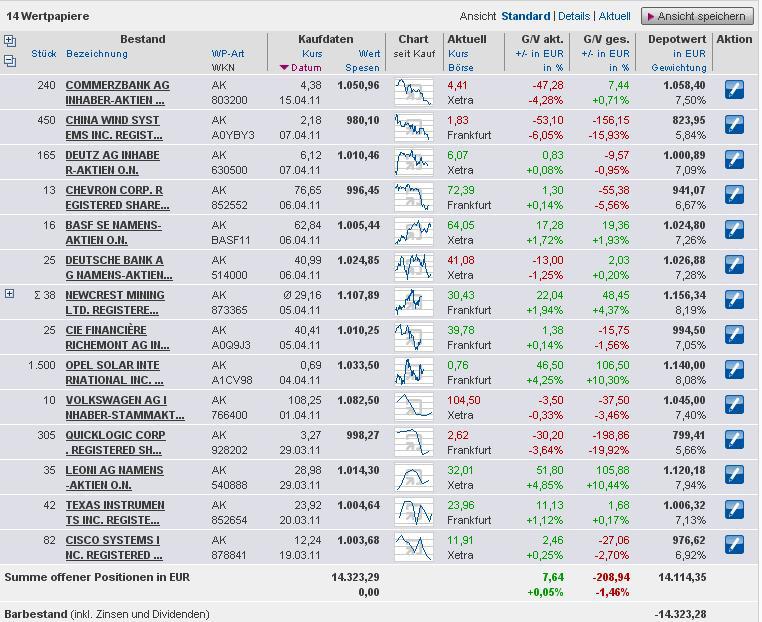Viewport: 762px width, 622px height.
Task: Open Leoni AG chart thumbnail
Action: pyautogui.click(x=414, y=477)
